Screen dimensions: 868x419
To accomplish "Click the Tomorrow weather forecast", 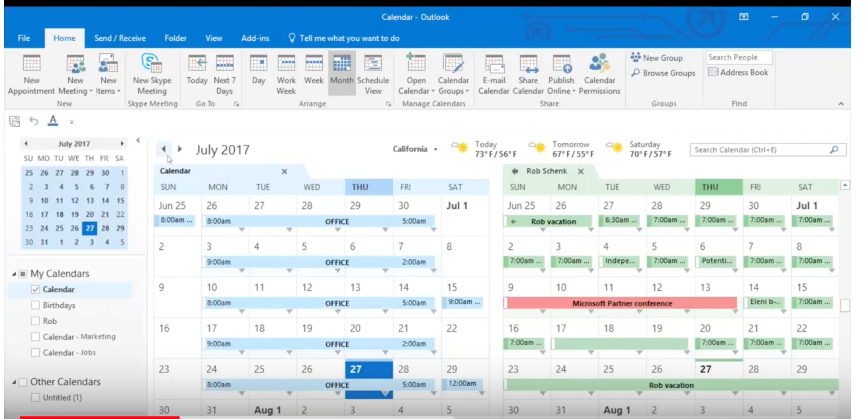I will (x=562, y=149).
